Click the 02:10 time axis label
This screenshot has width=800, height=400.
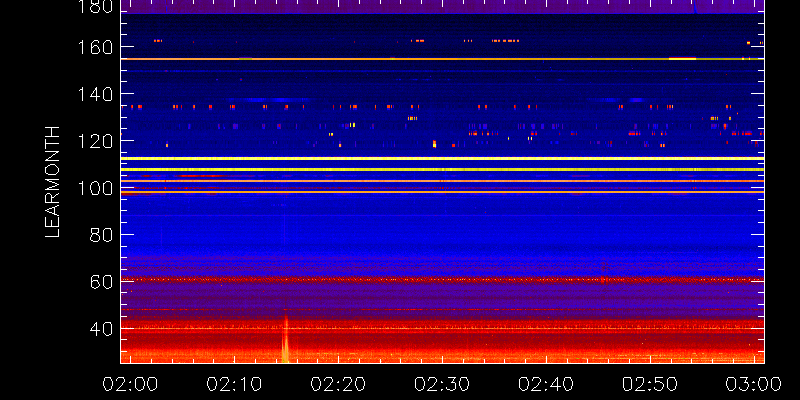pyautogui.click(x=234, y=384)
